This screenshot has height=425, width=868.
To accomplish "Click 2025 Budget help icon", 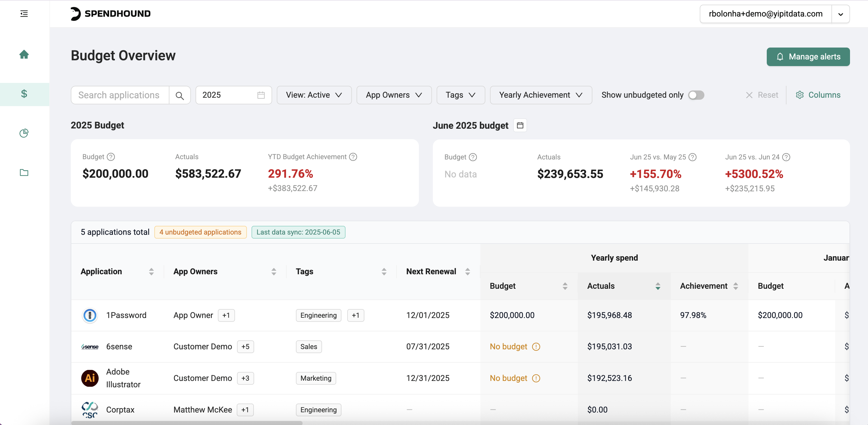I will (111, 157).
